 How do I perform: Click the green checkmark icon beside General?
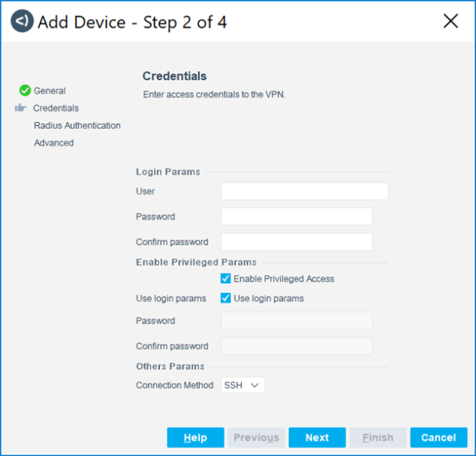coord(25,91)
